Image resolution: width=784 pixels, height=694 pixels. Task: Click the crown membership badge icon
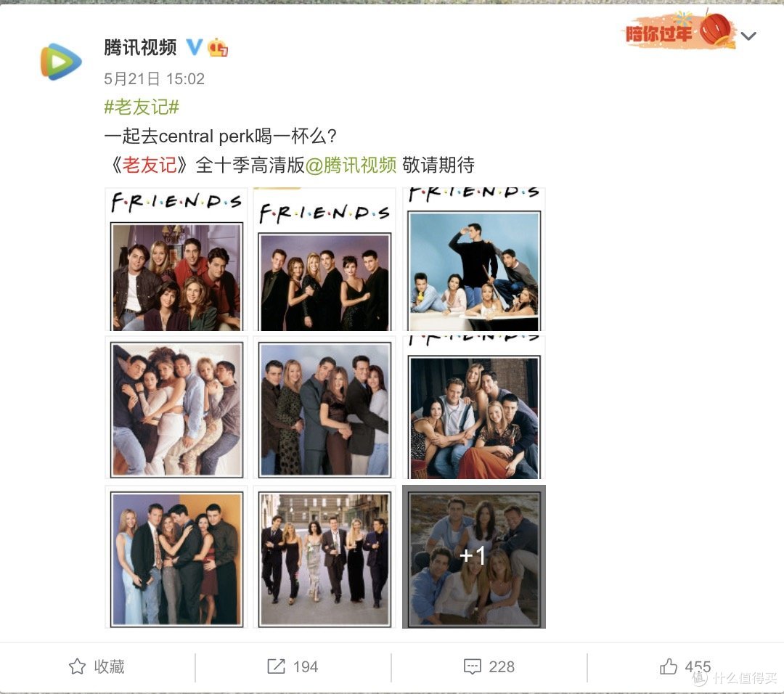[218, 47]
